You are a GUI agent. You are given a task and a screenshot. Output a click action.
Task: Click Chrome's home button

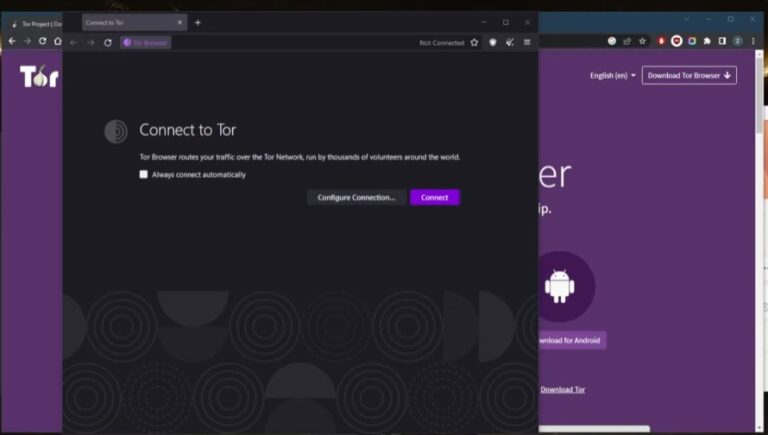point(57,41)
